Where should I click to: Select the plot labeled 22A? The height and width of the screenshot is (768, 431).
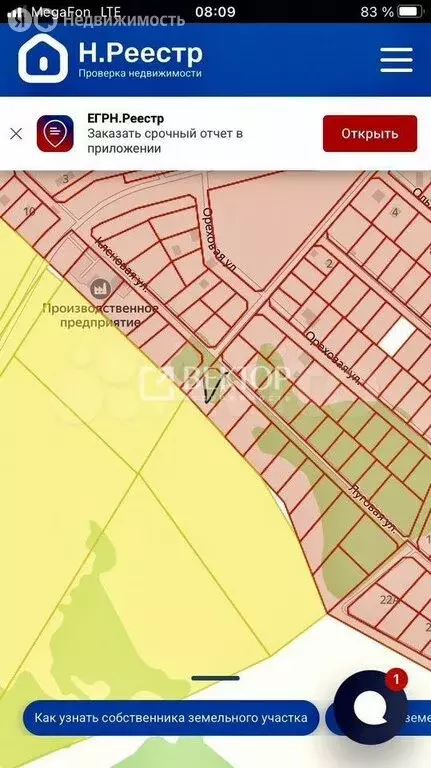pos(388,599)
